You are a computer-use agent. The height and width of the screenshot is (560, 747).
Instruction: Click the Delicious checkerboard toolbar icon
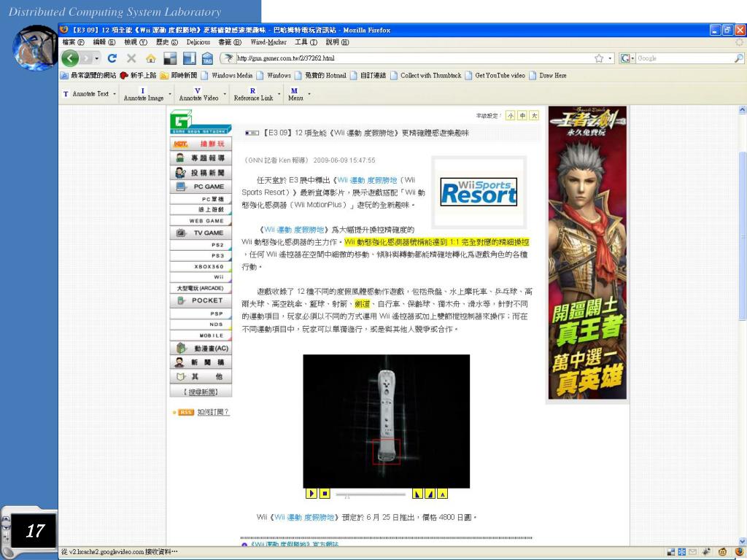click(170, 58)
